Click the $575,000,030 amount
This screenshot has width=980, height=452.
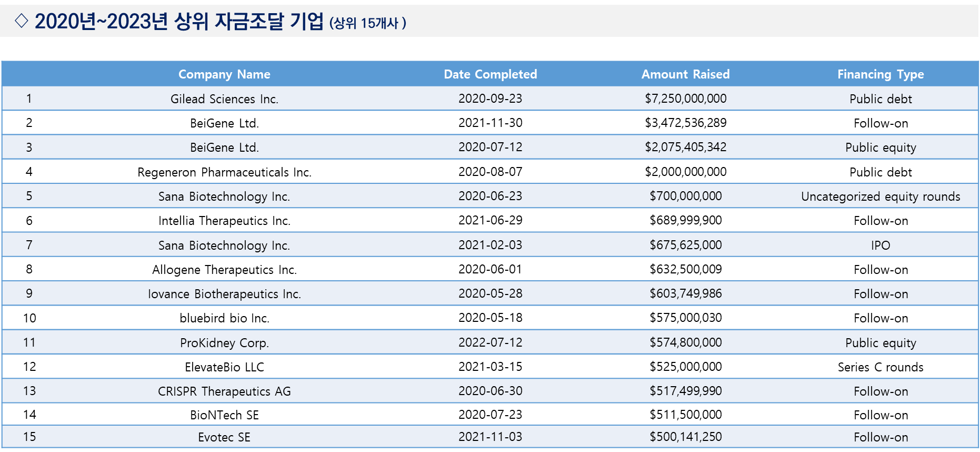[685, 318]
